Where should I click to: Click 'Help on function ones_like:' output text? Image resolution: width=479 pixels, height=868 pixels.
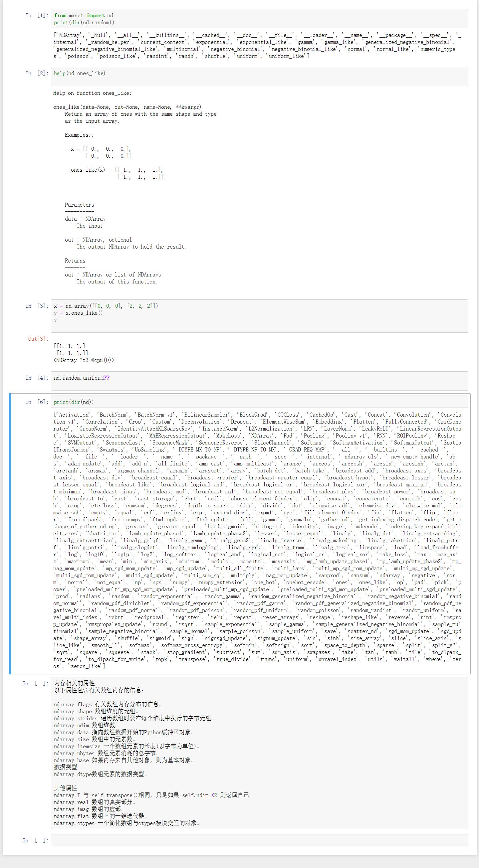[92, 93]
